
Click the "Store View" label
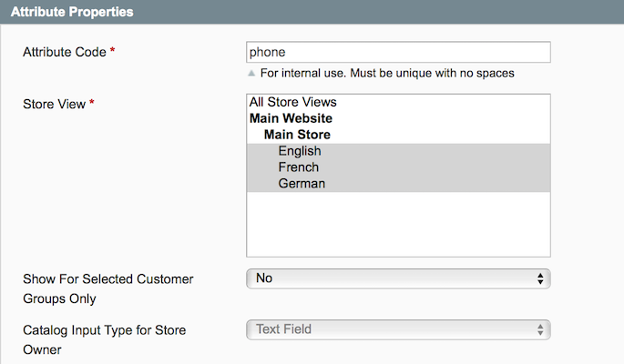(x=53, y=105)
